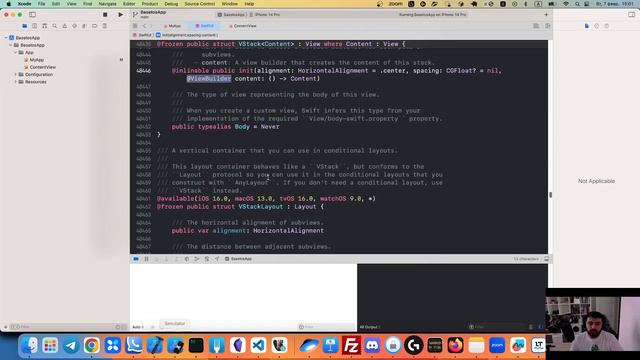Toggle the inspectors panel button
Viewport: 640px width, 360px height.
click(631, 15)
